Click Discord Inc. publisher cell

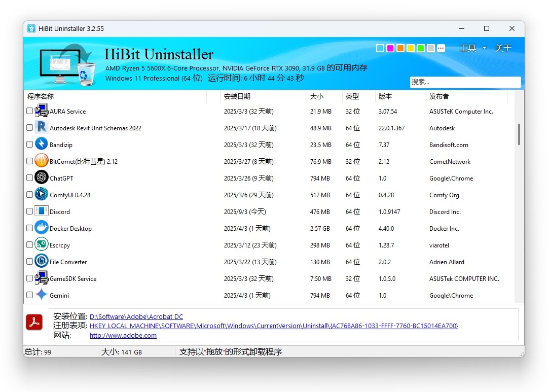[445, 211]
